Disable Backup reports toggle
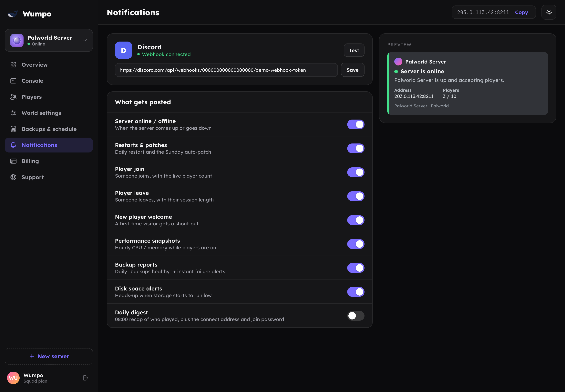 pos(355,268)
